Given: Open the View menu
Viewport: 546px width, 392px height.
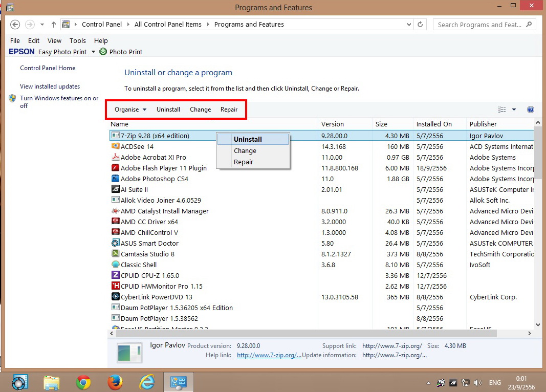Looking at the screenshot, I should click(x=54, y=41).
